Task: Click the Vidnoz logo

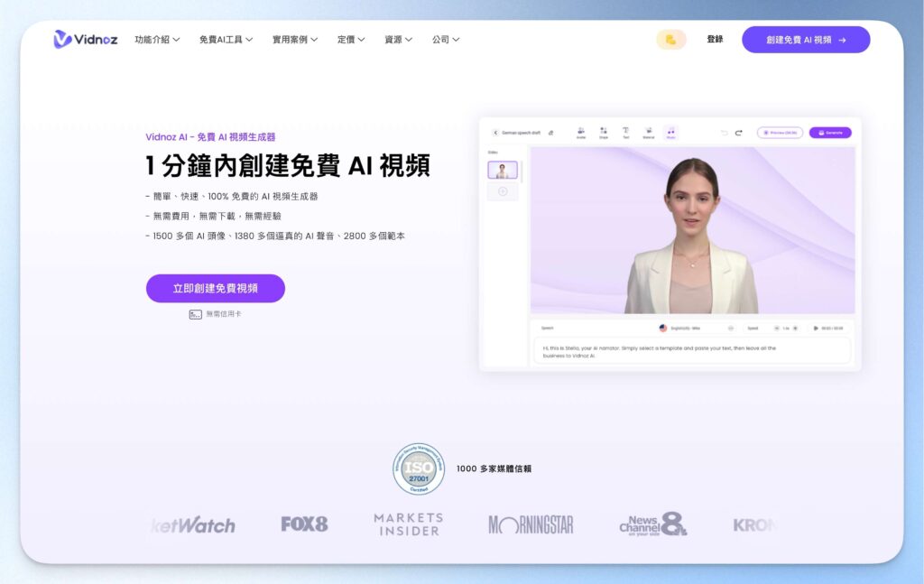Action: coord(86,40)
